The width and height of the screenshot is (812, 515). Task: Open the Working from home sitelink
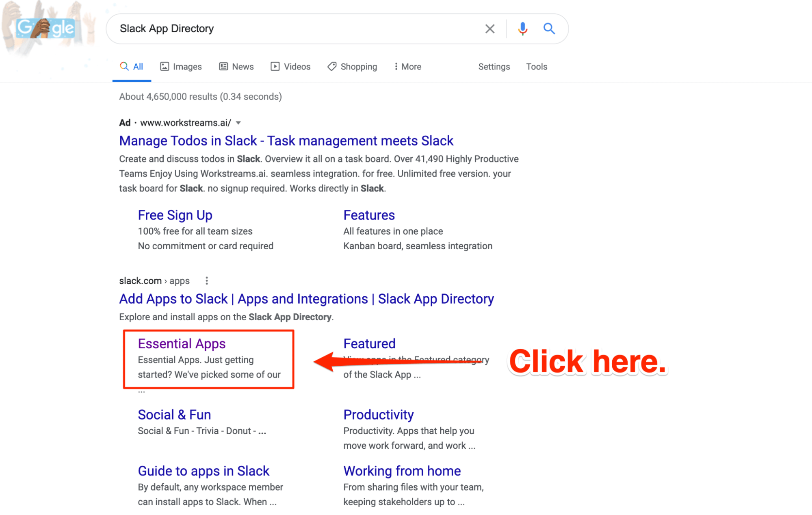tap(402, 471)
